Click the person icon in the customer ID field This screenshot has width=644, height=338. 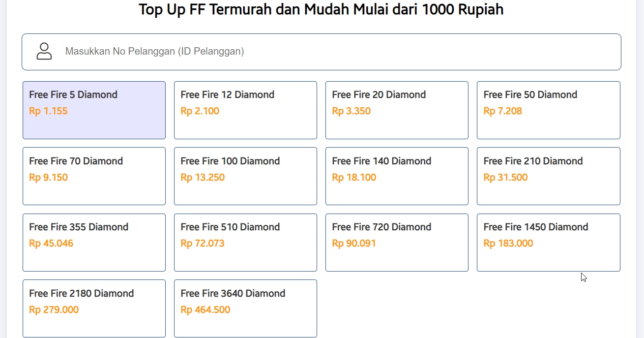point(44,51)
